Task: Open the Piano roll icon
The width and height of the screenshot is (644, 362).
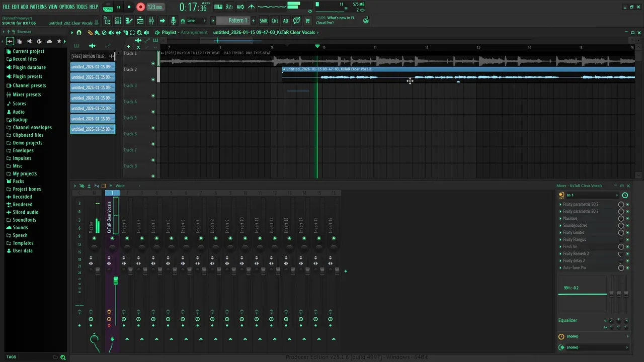Action: pos(129,21)
